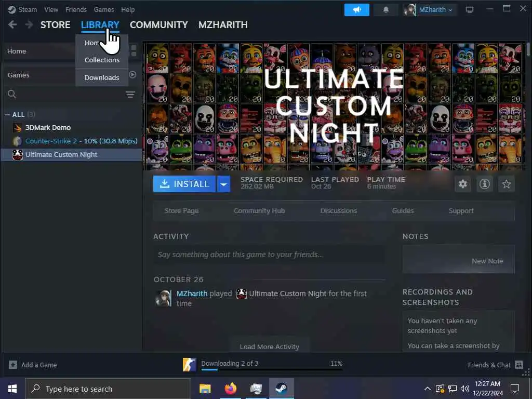The height and width of the screenshot is (399, 532).
Task: Click Ultimate Custom Night icon in sidebar
Action: [17, 154]
